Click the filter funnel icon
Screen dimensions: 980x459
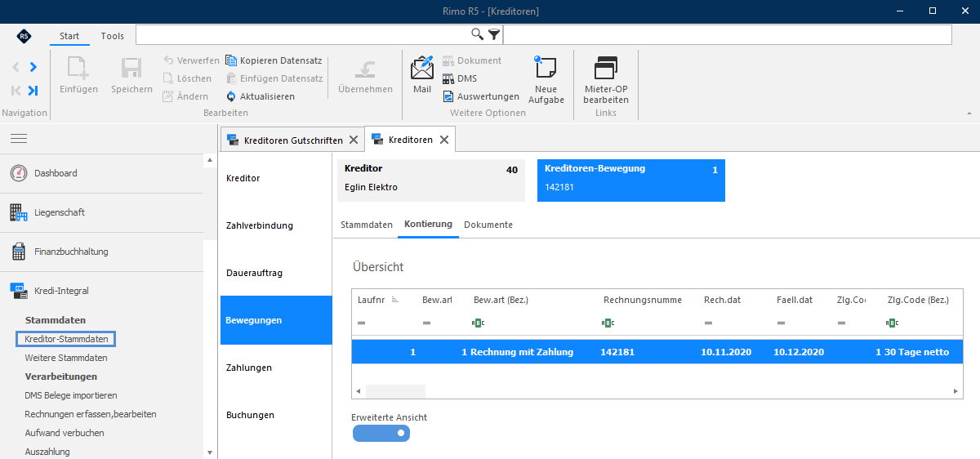493,34
